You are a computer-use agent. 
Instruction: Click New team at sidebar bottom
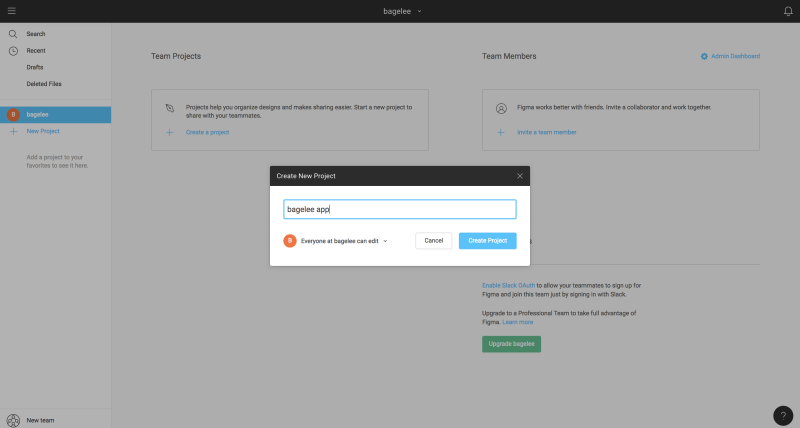(40, 421)
